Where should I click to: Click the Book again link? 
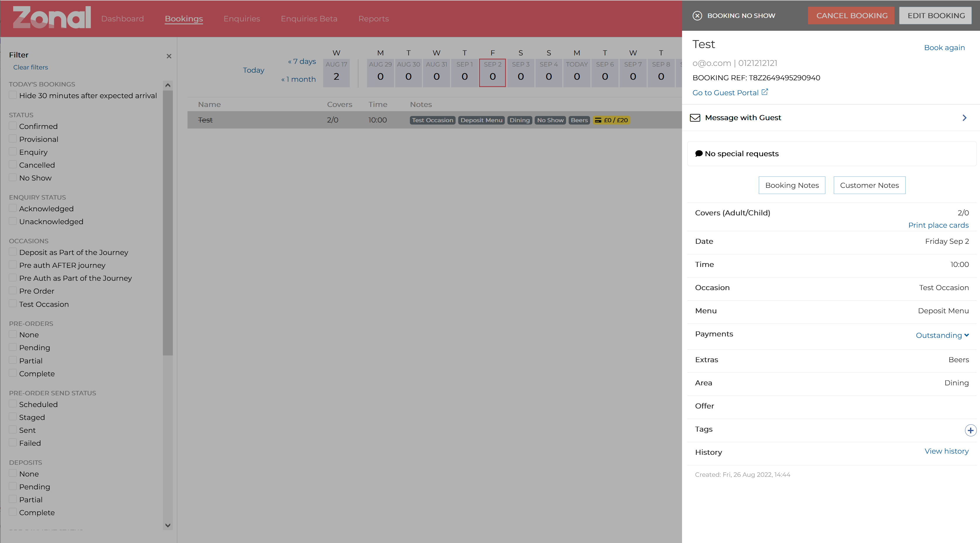tap(944, 47)
